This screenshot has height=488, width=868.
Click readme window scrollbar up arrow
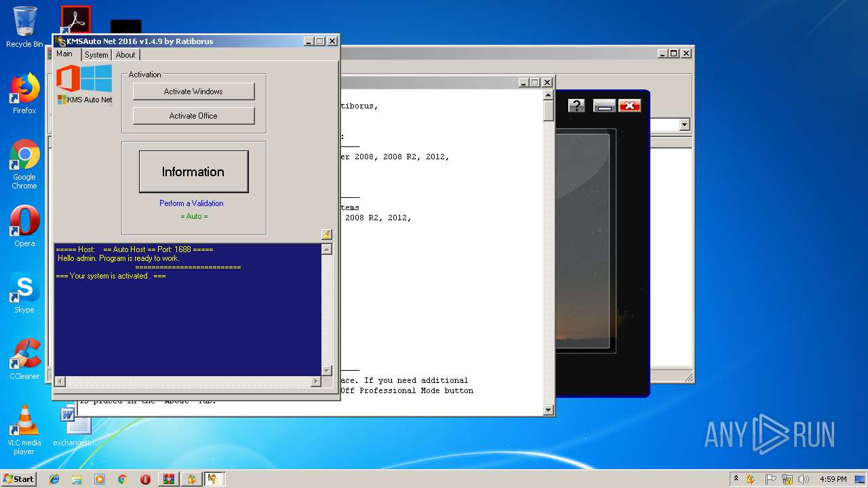tap(549, 96)
